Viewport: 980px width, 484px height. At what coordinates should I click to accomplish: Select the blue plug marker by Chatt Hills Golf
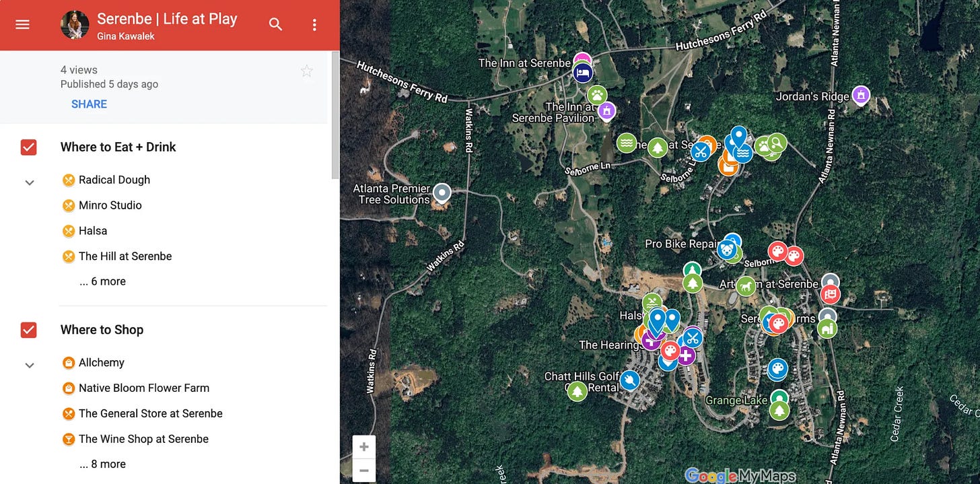click(629, 380)
